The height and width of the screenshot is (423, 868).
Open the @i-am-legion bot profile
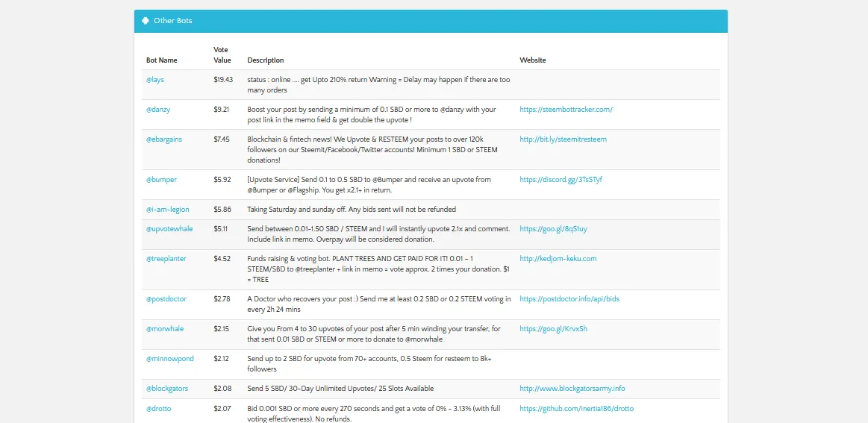click(x=168, y=210)
